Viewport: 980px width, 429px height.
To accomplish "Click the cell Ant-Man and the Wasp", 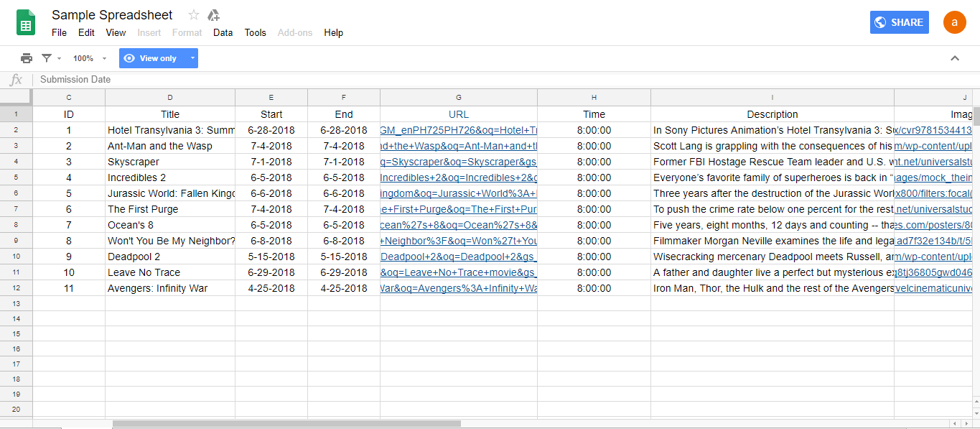I will pos(170,146).
